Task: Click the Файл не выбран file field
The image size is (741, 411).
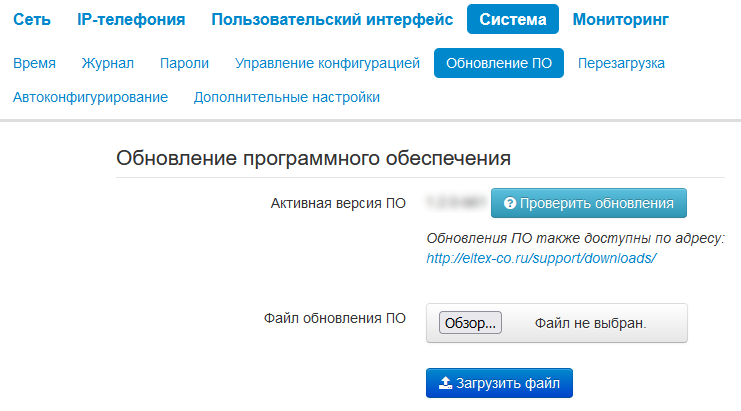Action: (x=590, y=323)
